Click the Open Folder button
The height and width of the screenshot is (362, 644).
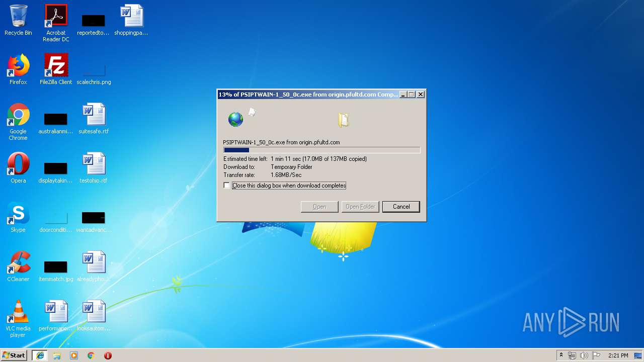point(360,207)
